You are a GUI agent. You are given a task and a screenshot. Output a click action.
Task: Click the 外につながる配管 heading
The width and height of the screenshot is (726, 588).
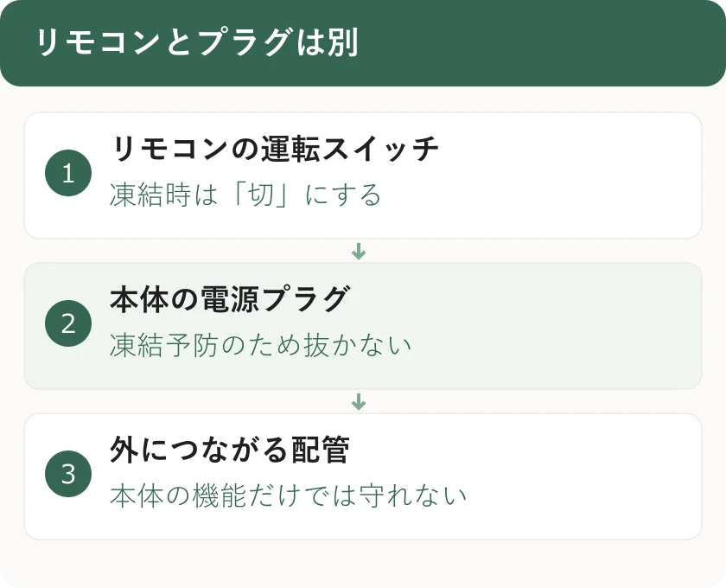pos(230,450)
